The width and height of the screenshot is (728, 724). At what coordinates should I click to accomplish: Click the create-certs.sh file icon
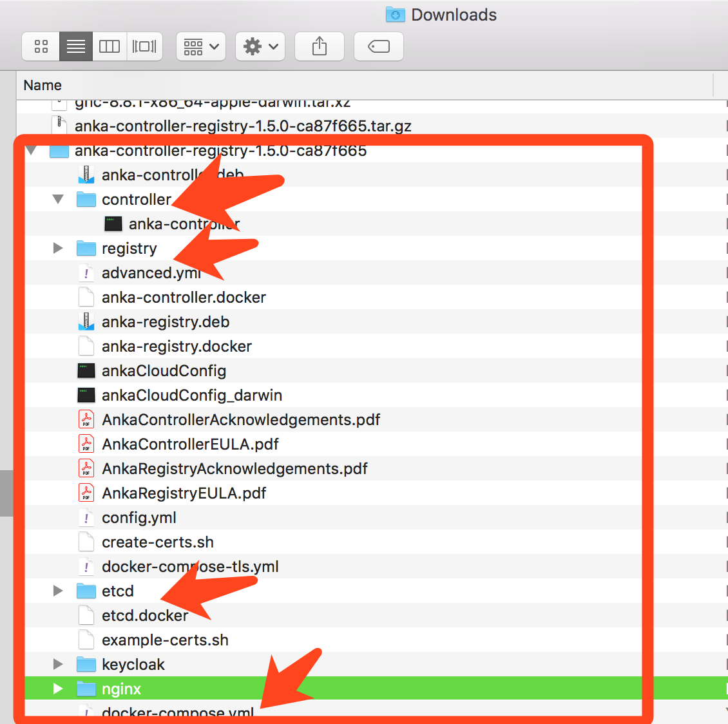[x=86, y=542]
